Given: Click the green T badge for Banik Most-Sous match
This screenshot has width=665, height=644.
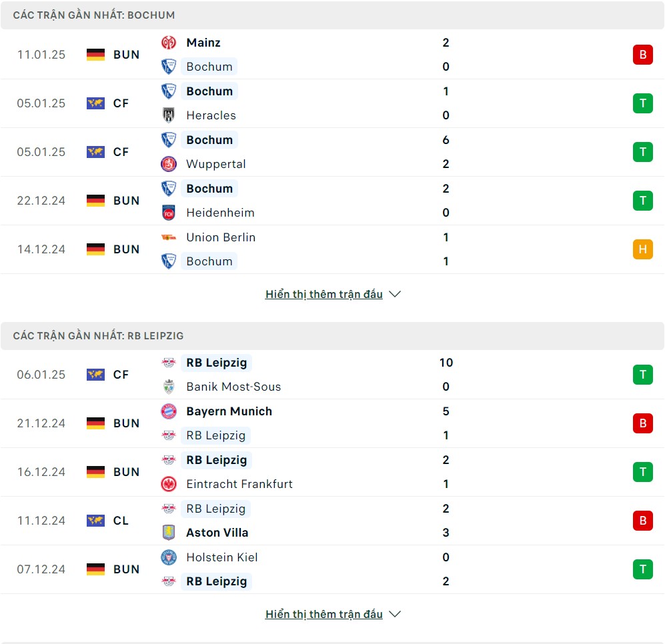Looking at the screenshot, I should point(643,375).
